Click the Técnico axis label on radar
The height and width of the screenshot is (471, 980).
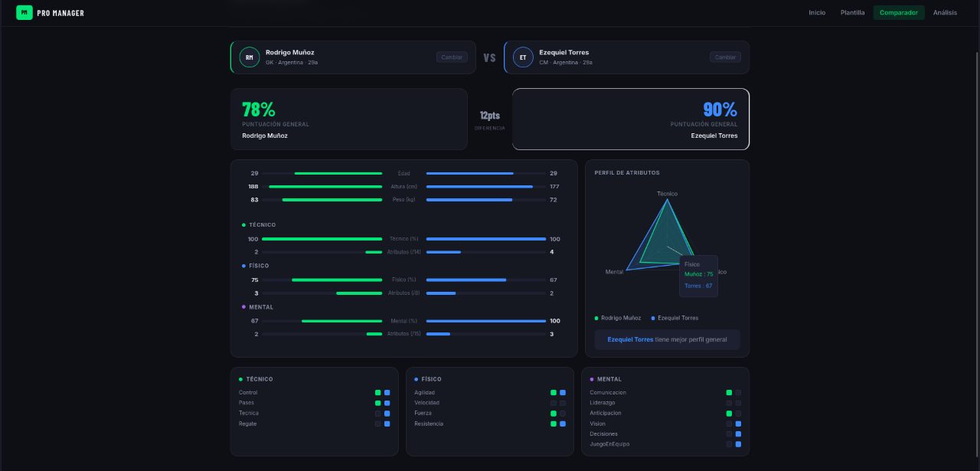tap(667, 194)
